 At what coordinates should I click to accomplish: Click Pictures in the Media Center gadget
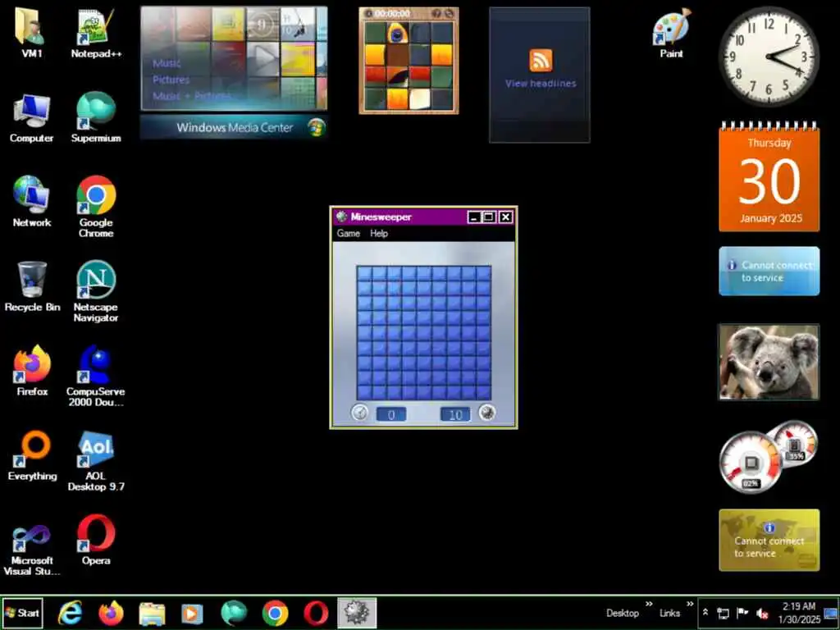(171, 80)
